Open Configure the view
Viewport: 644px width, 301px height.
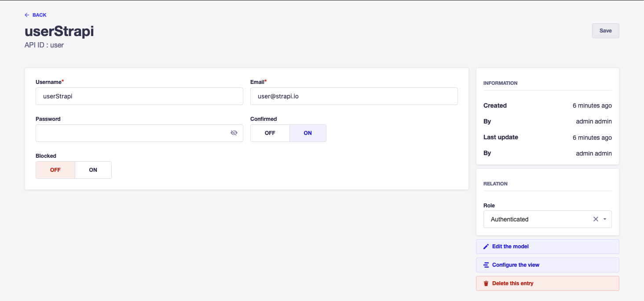click(x=548, y=265)
